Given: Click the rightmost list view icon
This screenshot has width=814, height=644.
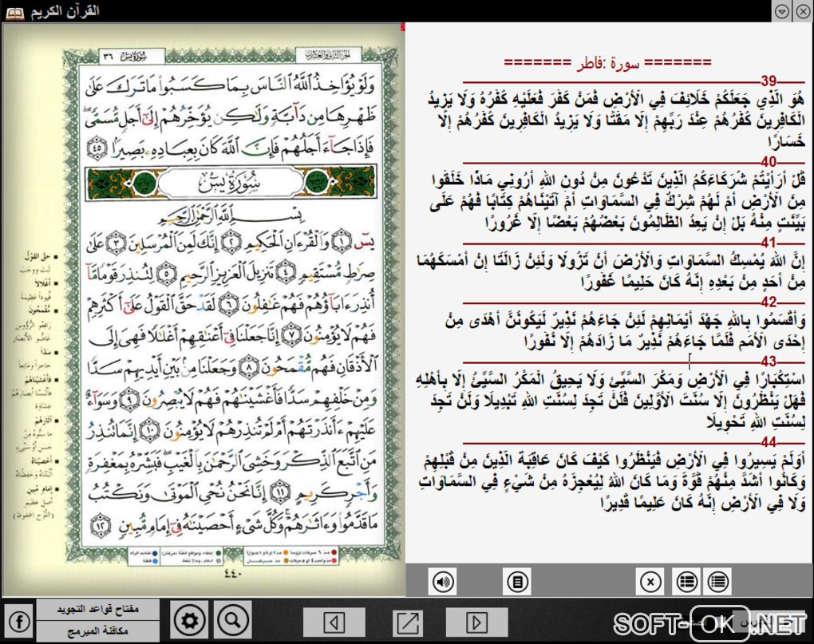Looking at the screenshot, I should tap(718, 582).
